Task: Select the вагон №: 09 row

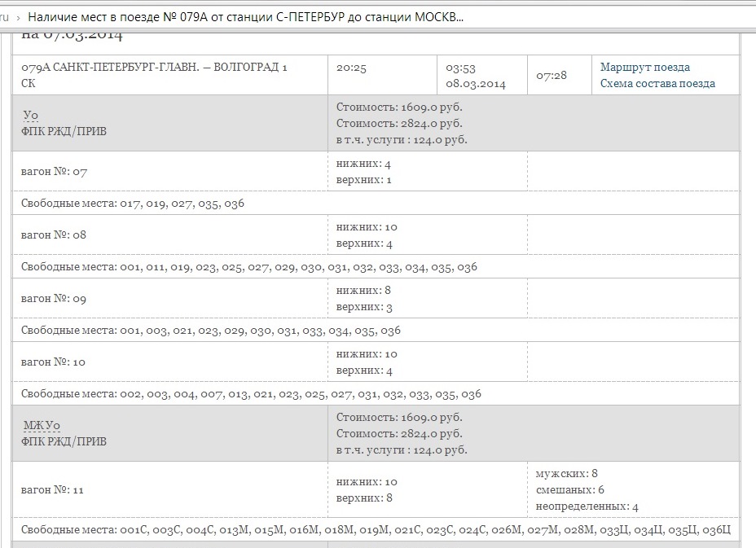Action: coord(54,299)
